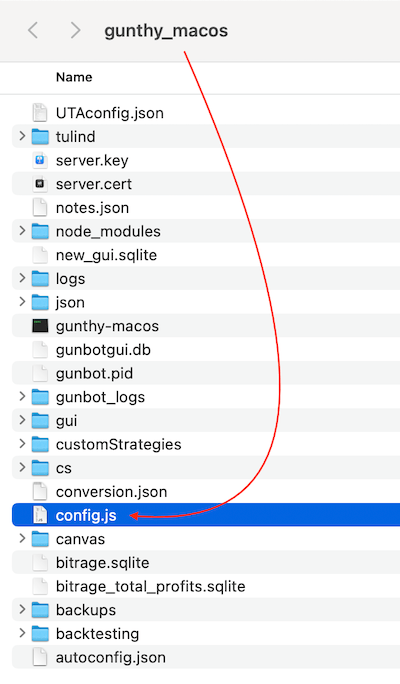The image size is (400, 684).
Task: Click the config.js file icon
Action: (x=40, y=515)
